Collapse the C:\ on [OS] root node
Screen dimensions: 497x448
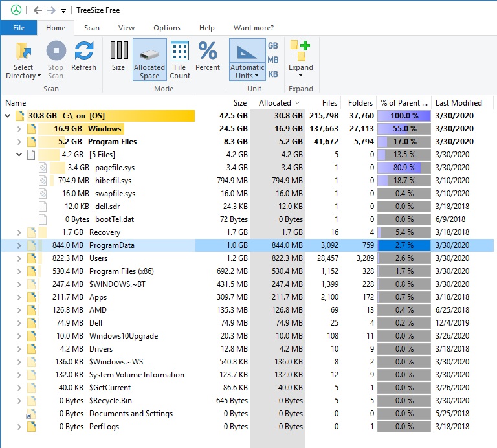[8, 116]
